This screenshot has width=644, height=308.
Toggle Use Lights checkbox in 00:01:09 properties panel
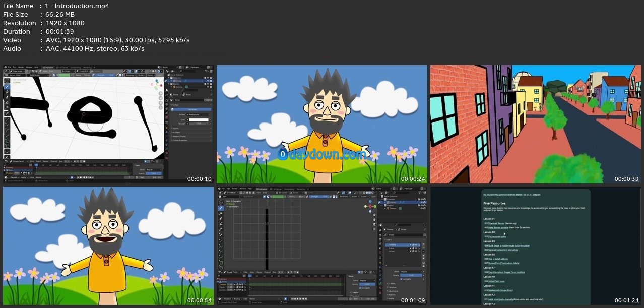(x=401, y=279)
